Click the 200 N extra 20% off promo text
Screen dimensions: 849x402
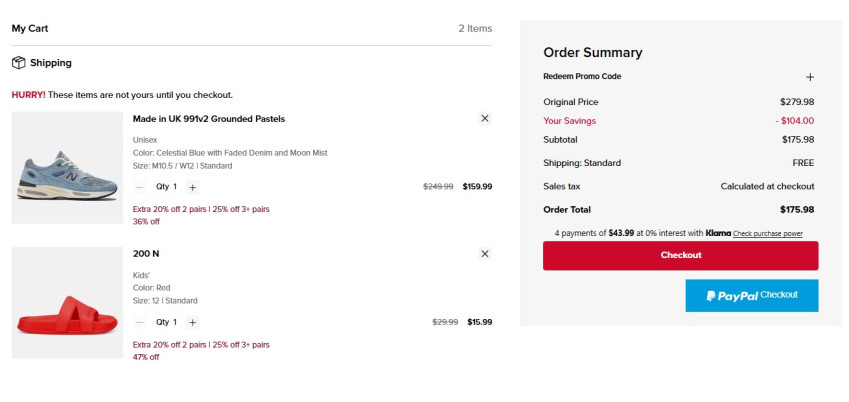[x=201, y=345]
